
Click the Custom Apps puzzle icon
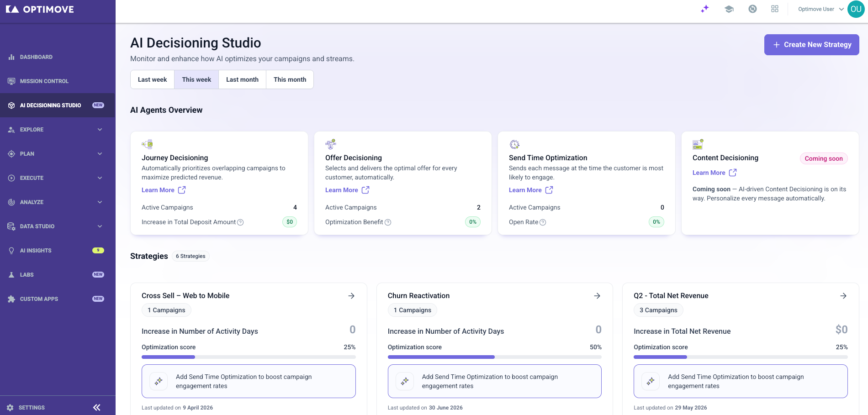[x=11, y=299]
